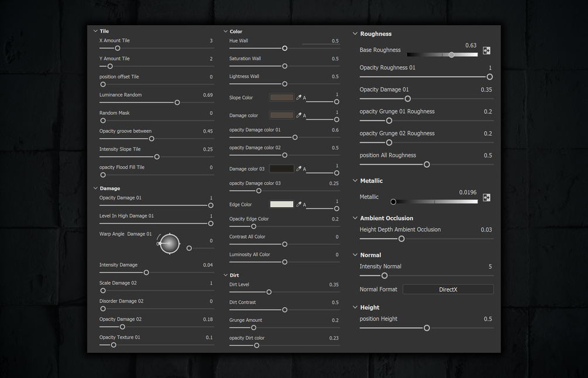The height and width of the screenshot is (378, 588).
Task: Click the Intensity Normal slider handle
Action: point(384,276)
